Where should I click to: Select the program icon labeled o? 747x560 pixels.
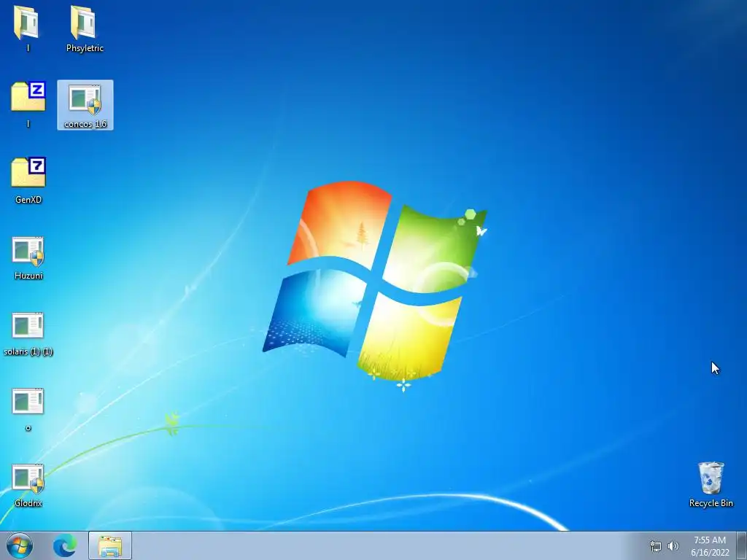(28, 402)
